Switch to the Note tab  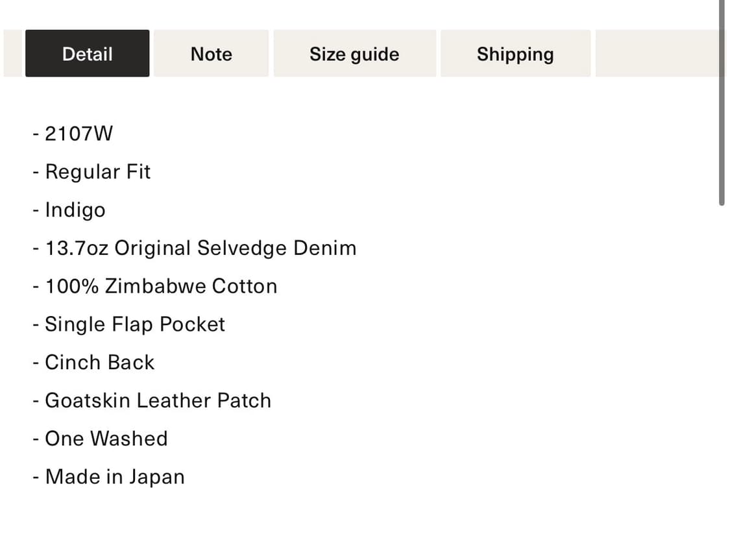tap(211, 54)
